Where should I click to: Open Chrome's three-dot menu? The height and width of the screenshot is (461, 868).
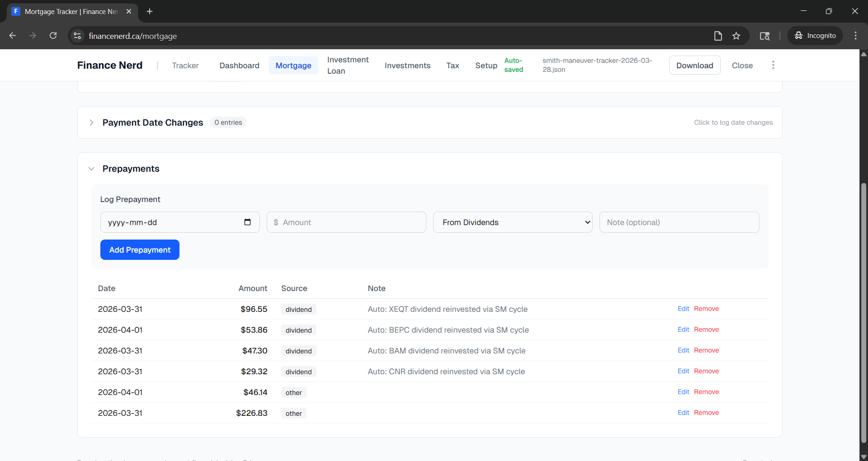pos(855,36)
